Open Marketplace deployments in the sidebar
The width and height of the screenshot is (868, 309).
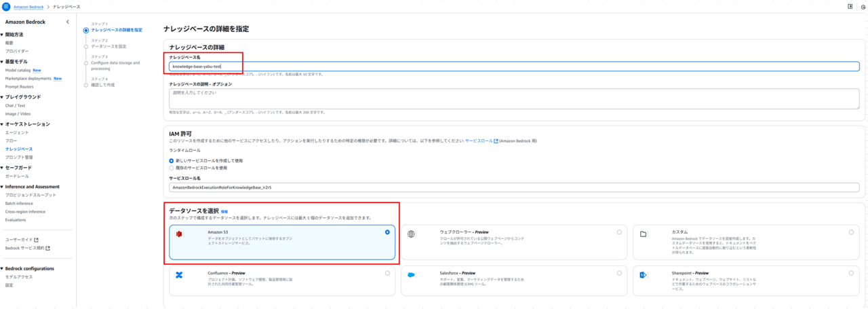tap(28, 78)
